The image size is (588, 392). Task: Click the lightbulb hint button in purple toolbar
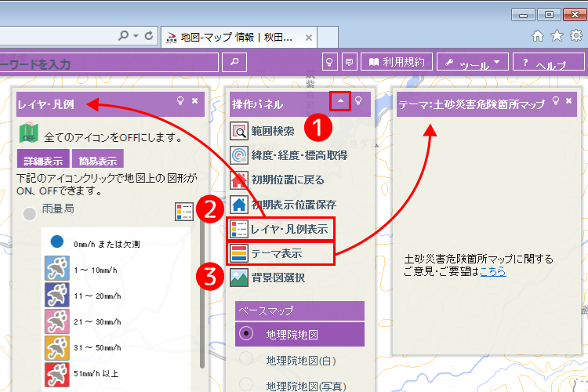pyautogui.click(x=329, y=61)
